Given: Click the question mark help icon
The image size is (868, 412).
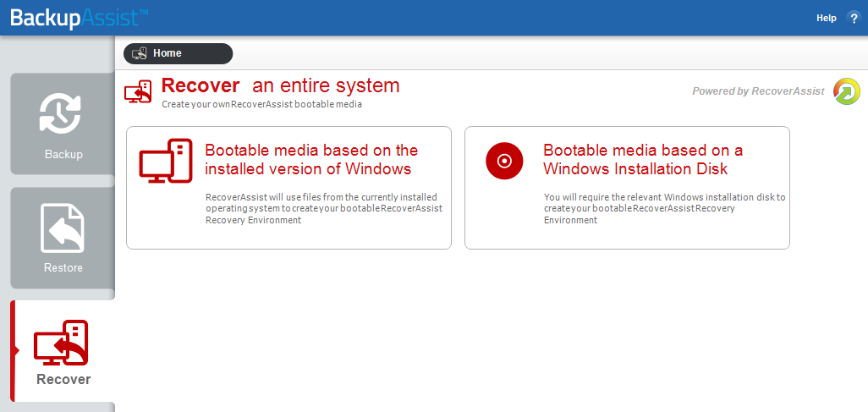Looking at the screenshot, I should coord(854,19).
